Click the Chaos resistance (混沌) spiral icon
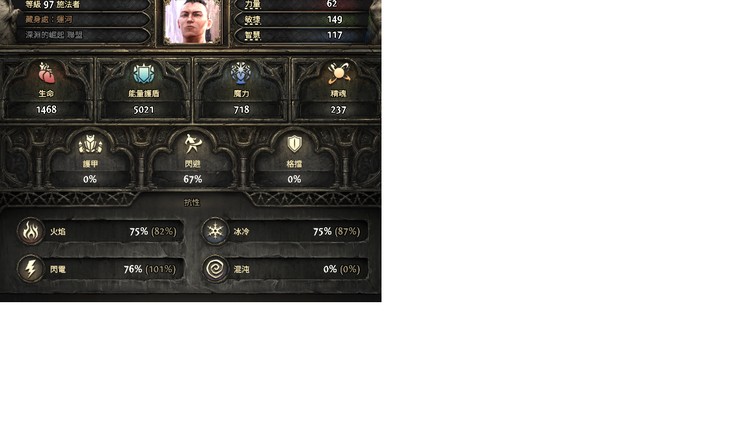The height and width of the screenshot is (422, 750). [215, 269]
